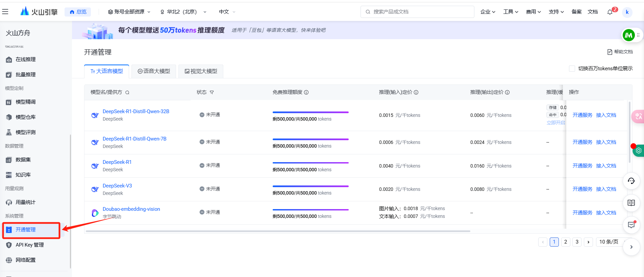The image size is (644, 277).
Task: Open 文档 in top navigation
Action: click(x=593, y=12)
